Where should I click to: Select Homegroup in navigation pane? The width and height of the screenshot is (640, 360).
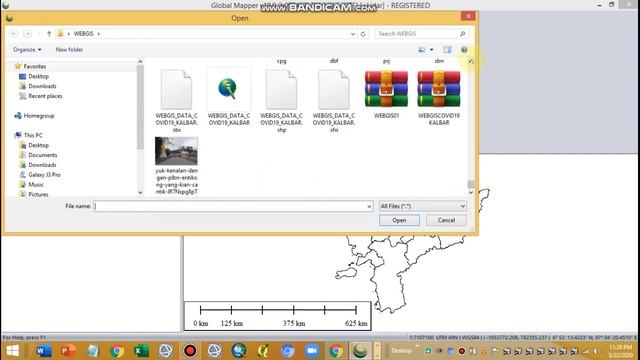click(x=39, y=116)
